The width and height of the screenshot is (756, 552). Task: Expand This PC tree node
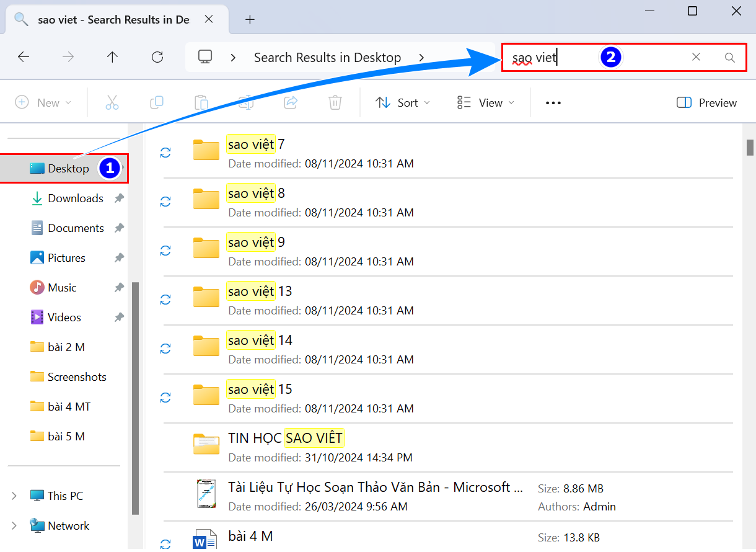click(x=14, y=496)
